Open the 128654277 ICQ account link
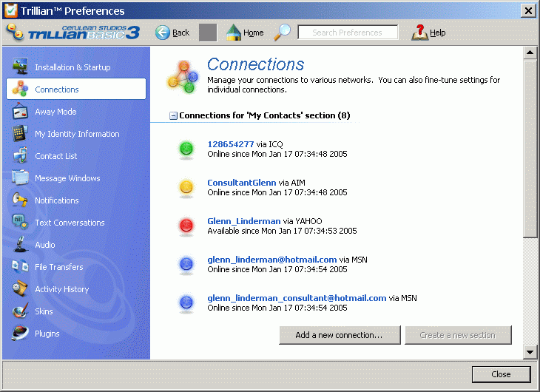 231,144
